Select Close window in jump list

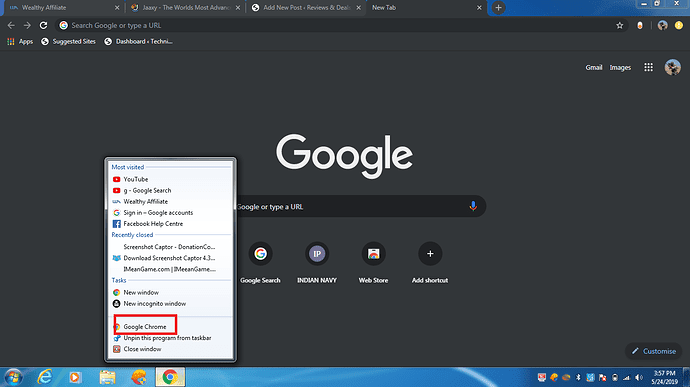[x=171, y=349]
